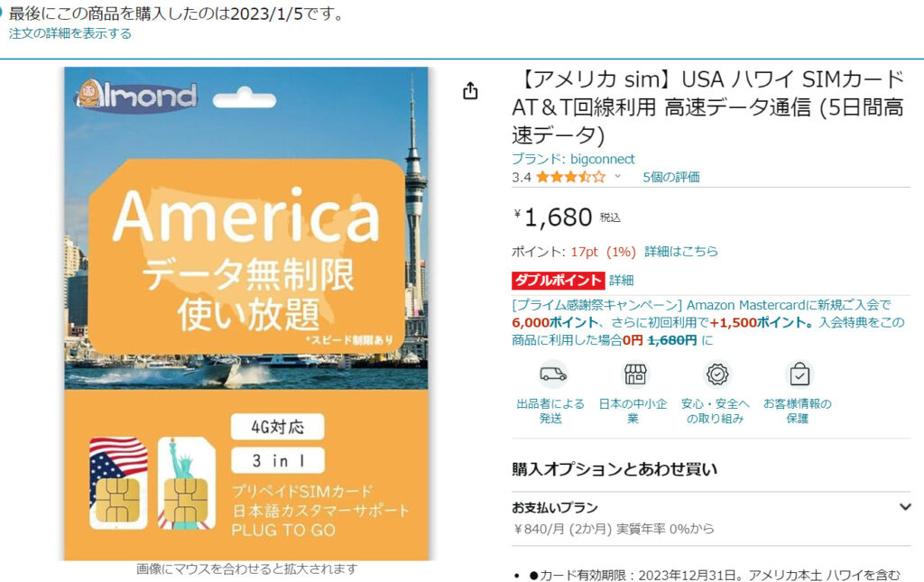Screen dimensions: 924x582
Task: Expand the お支払いプラン payment plan row
Action: coord(711,518)
